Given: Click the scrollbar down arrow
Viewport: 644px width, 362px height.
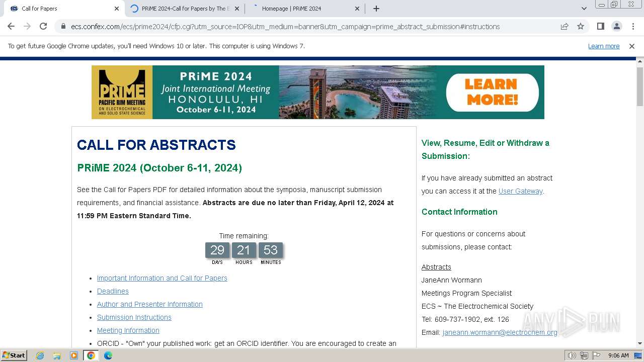Looking at the screenshot, I should (640, 343).
